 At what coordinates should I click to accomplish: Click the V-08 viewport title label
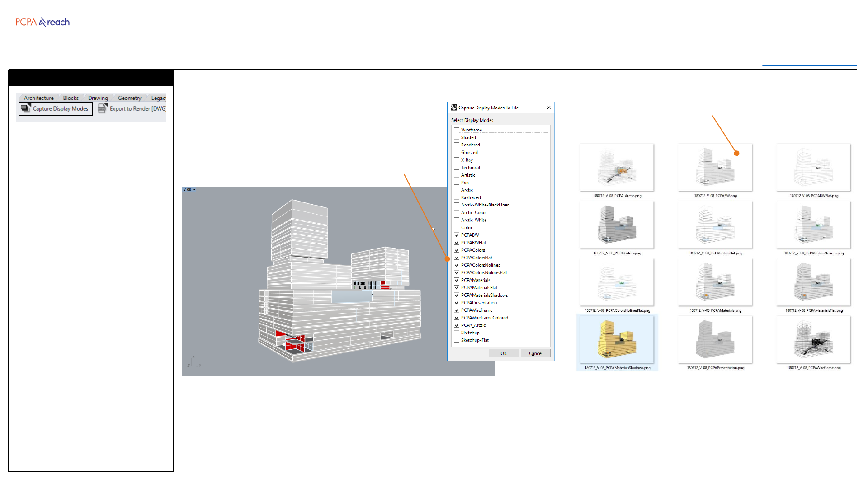(187, 190)
